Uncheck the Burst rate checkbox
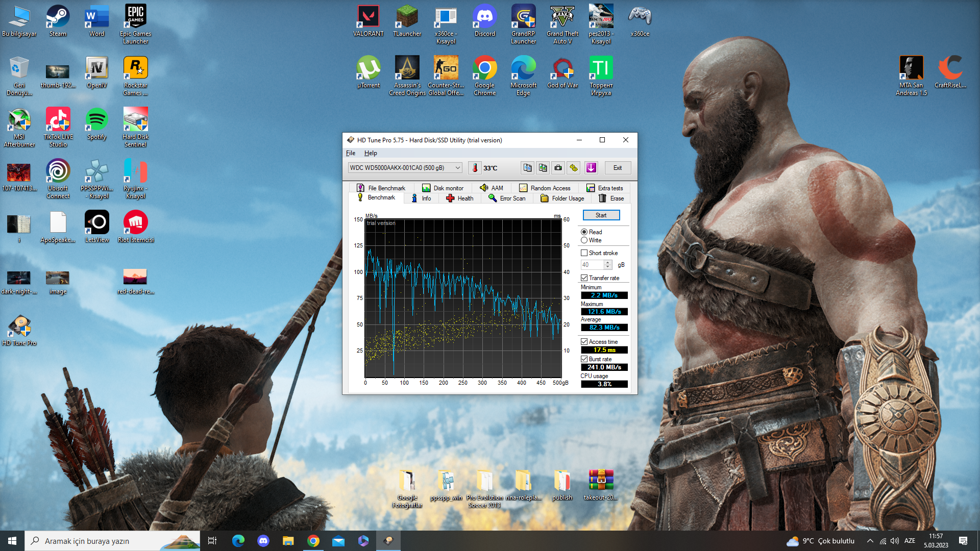 pos(584,359)
